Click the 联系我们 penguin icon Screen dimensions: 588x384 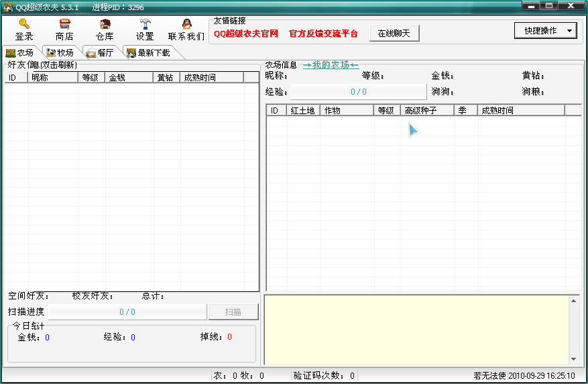click(186, 24)
